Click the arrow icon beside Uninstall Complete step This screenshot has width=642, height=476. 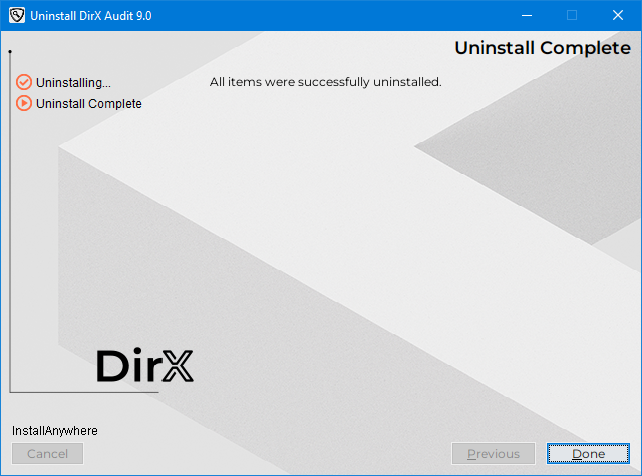tap(24, 104)
